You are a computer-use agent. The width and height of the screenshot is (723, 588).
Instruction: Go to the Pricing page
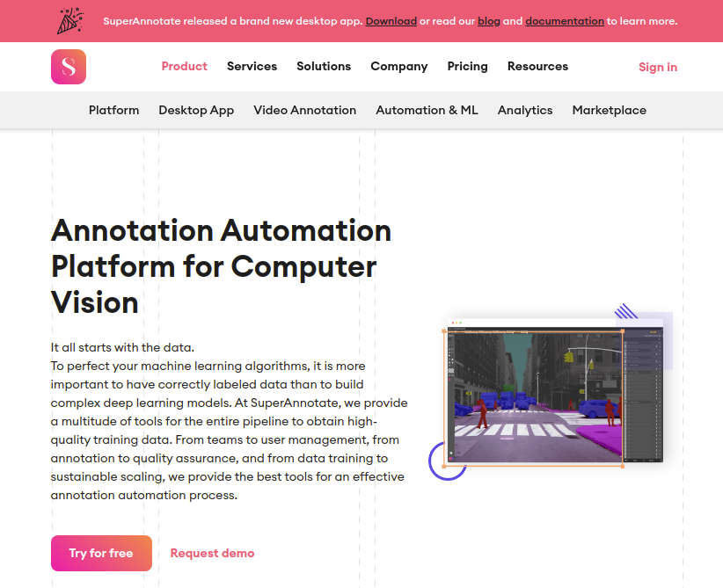(x=468, y=66)
